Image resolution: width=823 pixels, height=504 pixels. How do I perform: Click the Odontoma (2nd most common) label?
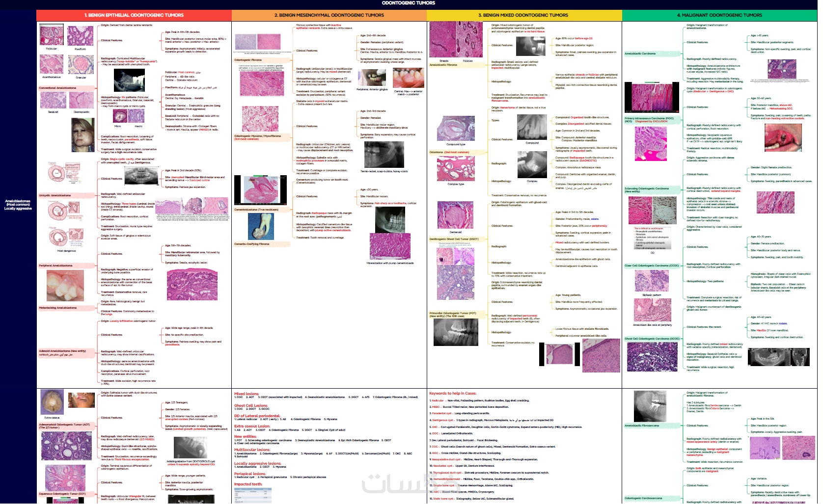457,152
